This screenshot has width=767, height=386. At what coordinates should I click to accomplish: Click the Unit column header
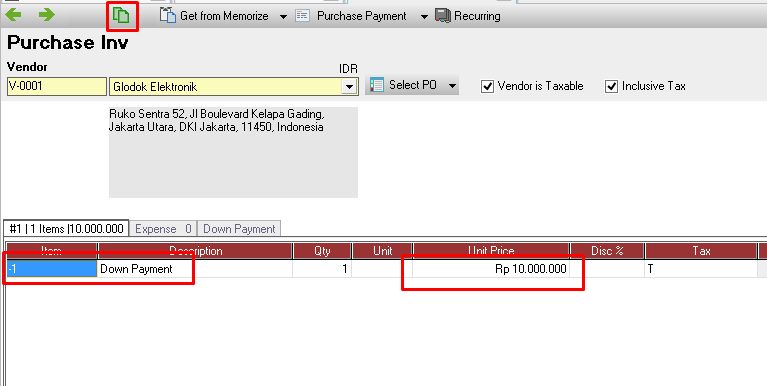tap(383, 251)
